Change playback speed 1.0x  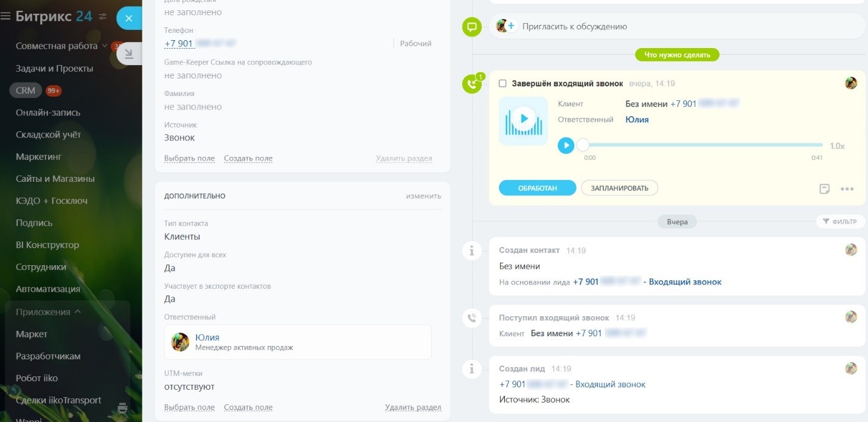pos(837,146)
